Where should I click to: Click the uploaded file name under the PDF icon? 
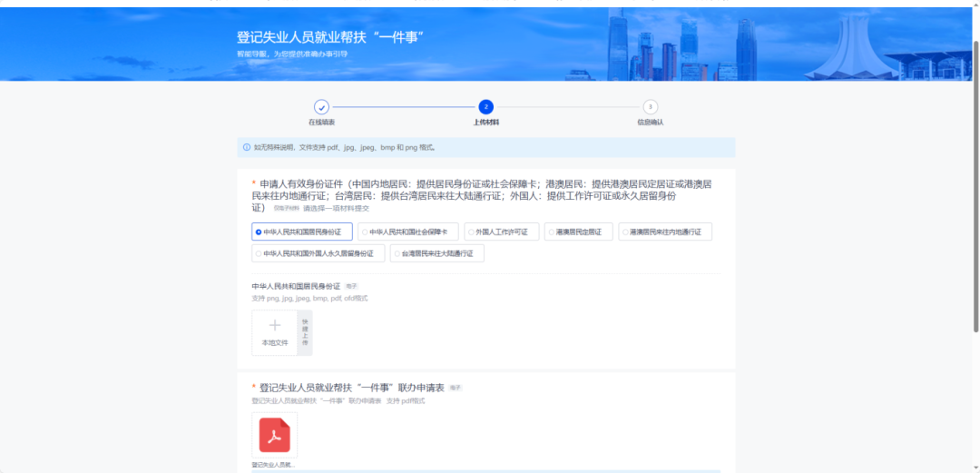(x=274, y=466)
